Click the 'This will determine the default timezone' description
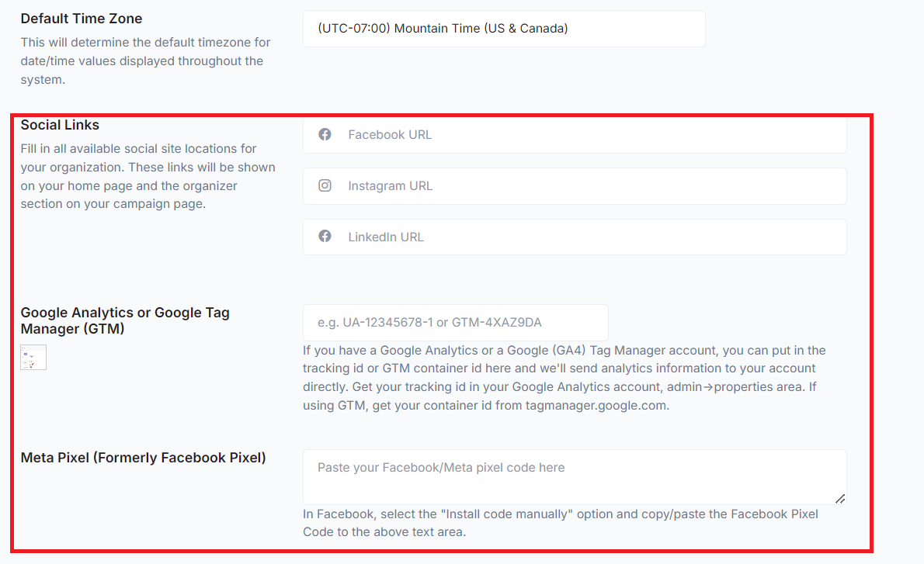This screenshot has height=564, width=924. tap(145, 61)
